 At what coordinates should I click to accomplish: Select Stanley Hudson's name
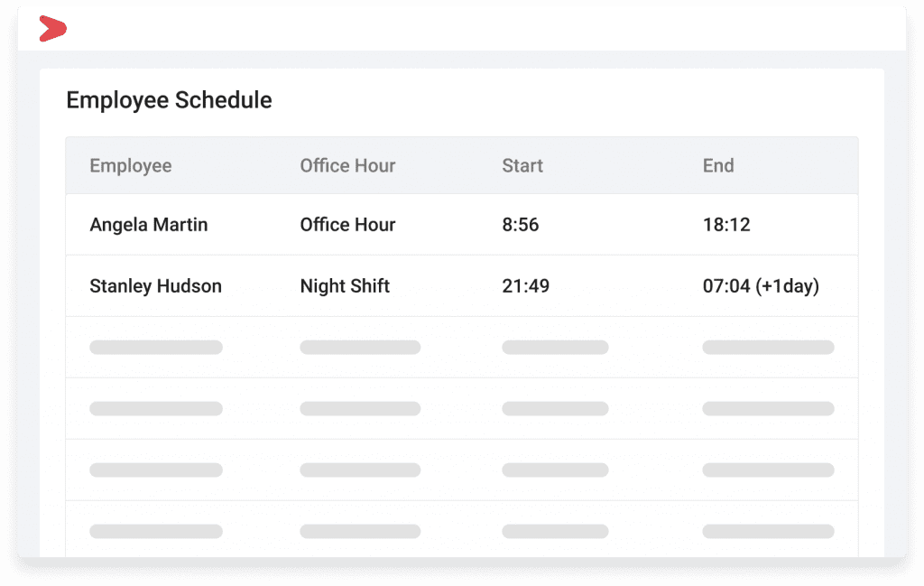pyautogui.click(x=155, y=285)
